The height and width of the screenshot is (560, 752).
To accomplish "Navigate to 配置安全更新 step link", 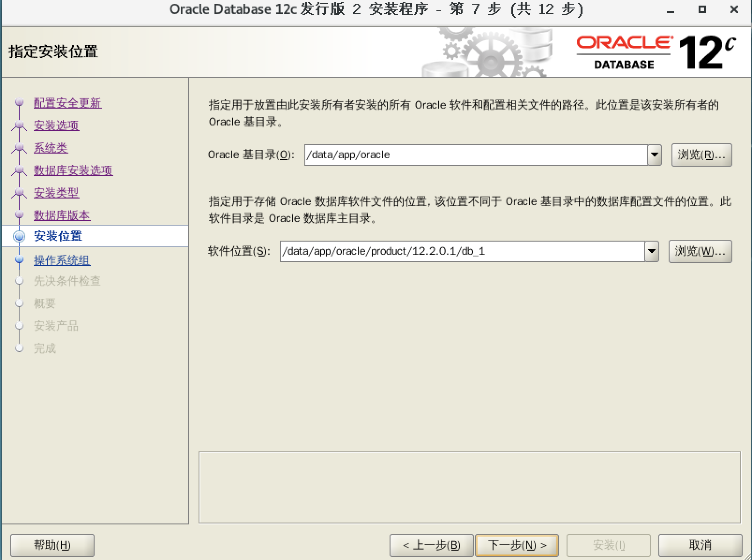I will (x=67, y=103).
